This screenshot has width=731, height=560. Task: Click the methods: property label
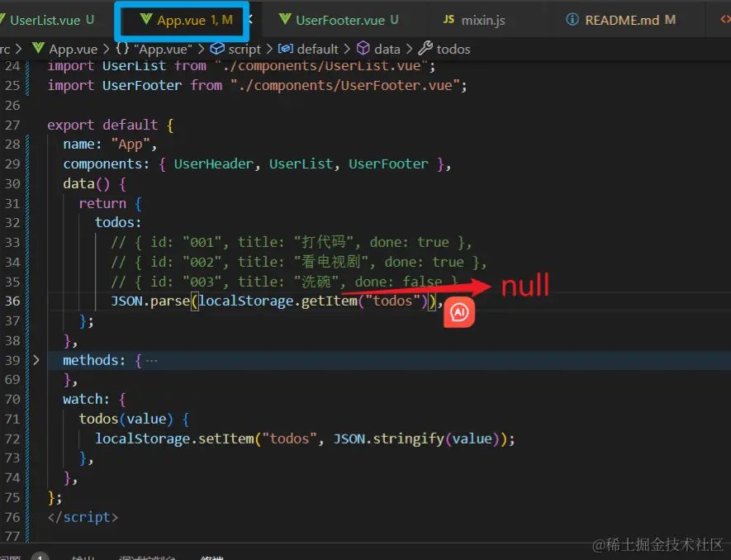pyautogui.click(x=94, y=360)
